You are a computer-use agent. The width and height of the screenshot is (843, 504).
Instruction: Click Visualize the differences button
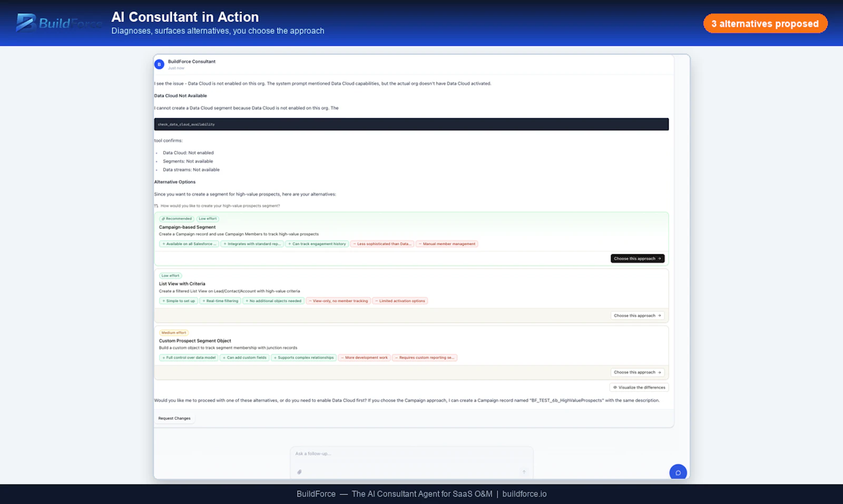(639, 388)
